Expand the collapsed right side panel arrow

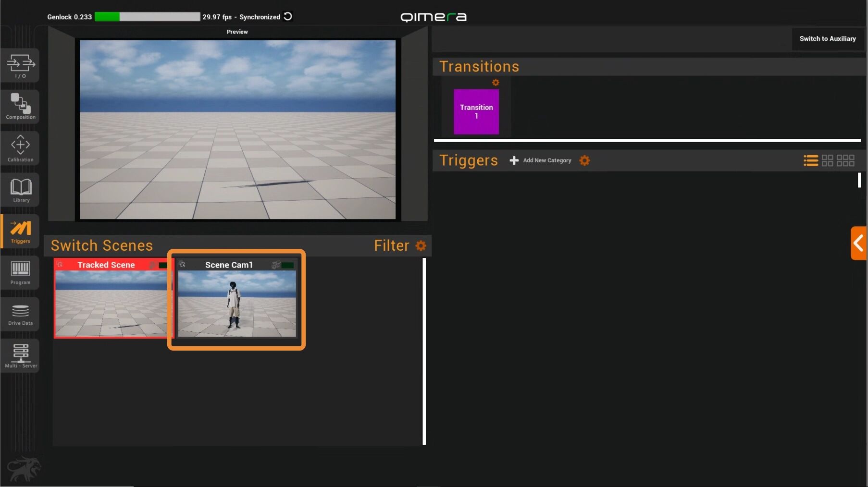pyautogui.click(x=858, y=243)
